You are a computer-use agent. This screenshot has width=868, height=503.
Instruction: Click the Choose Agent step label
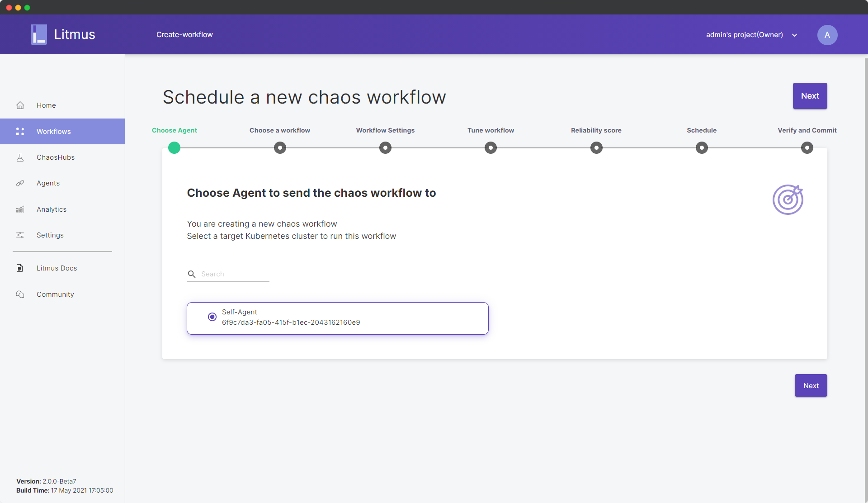175,130
